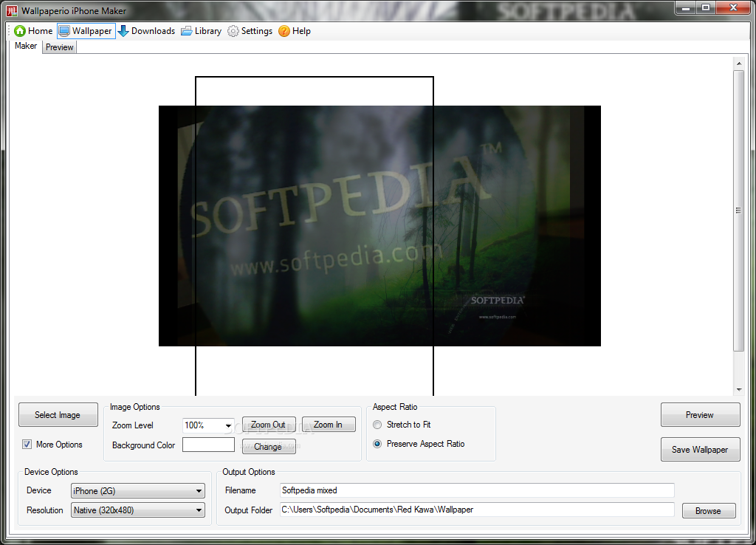Click the wallpaper image in canvas
Screen dimensions: 756x545
tap(379, 226)
